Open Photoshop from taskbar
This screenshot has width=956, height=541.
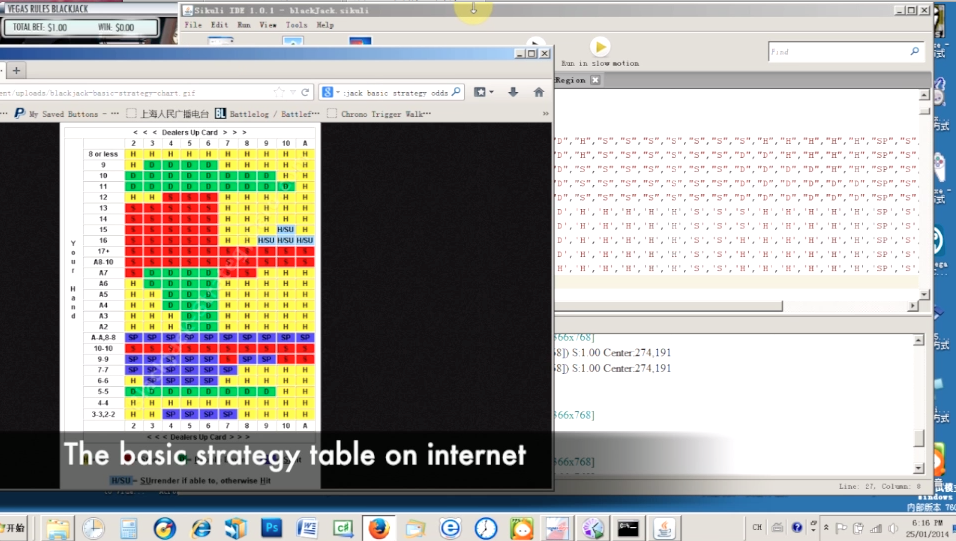coord(271,528)
